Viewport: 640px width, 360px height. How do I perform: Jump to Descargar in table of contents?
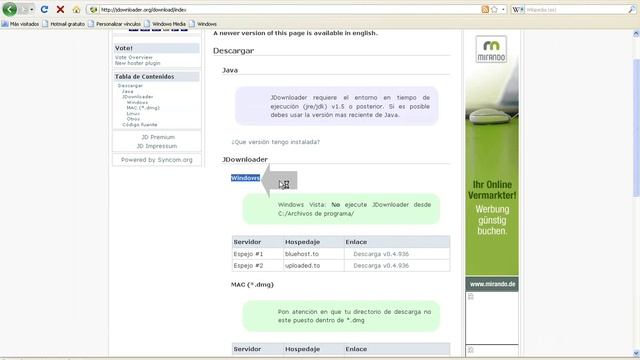pyautogui.click(x=130, y=86)
